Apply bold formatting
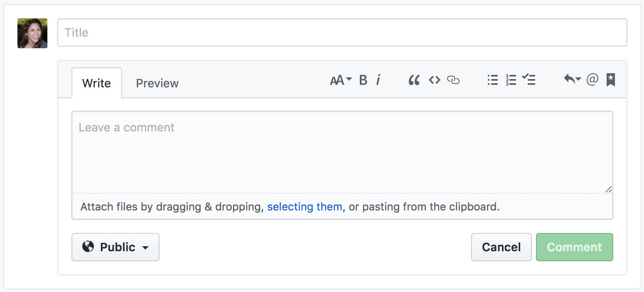Image resolution: width=644 pixels, height=292 pixels. 363,80
